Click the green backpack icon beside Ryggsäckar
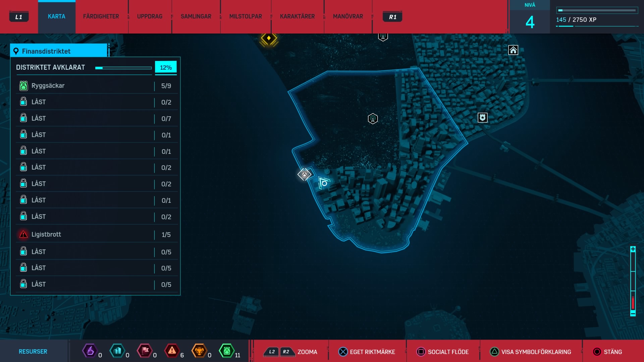 click(23, 86)
